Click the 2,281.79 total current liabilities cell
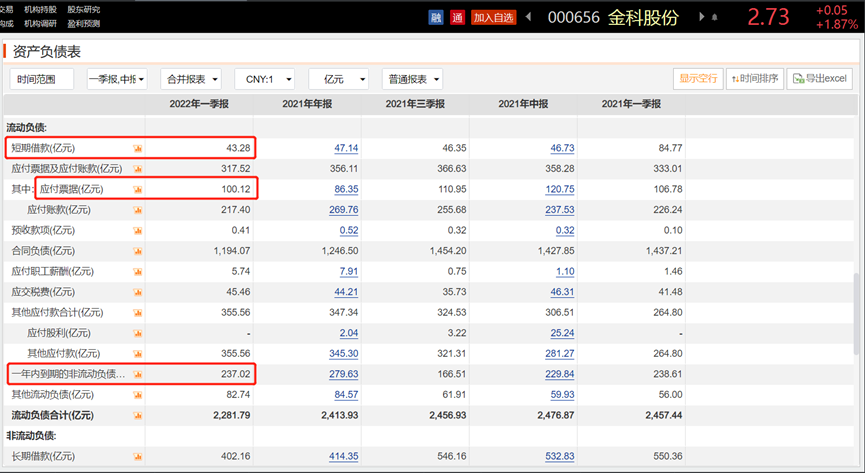The width and height of the screenshot is (865, 473). [x=232, y=415]
